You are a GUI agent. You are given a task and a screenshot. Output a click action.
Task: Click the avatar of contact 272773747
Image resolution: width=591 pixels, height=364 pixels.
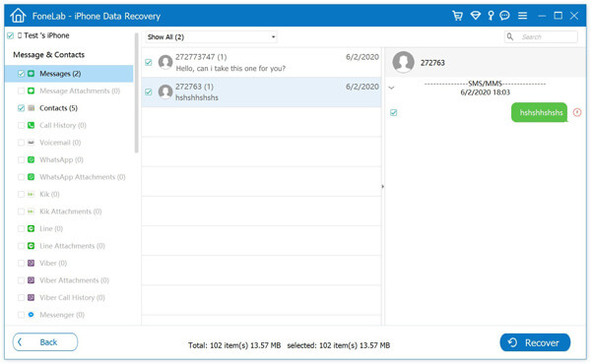click(x=165, y=62)
